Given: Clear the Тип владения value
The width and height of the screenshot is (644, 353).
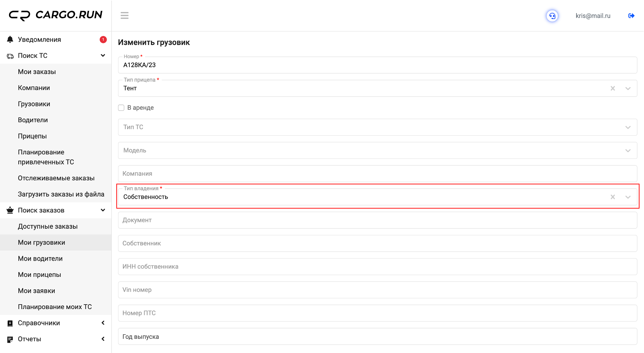Looking at the screenshot, I should (612, 197).
